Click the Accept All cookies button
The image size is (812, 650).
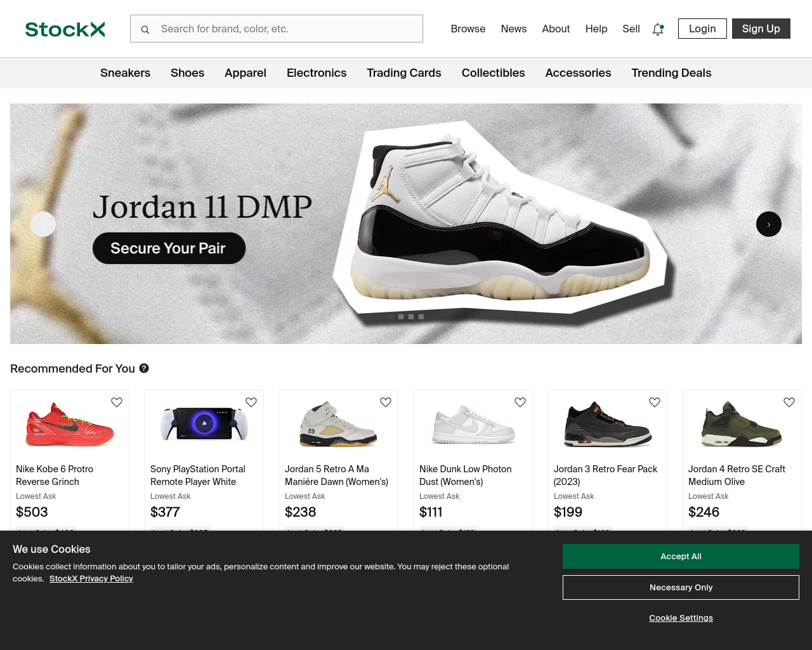(681, 556)
